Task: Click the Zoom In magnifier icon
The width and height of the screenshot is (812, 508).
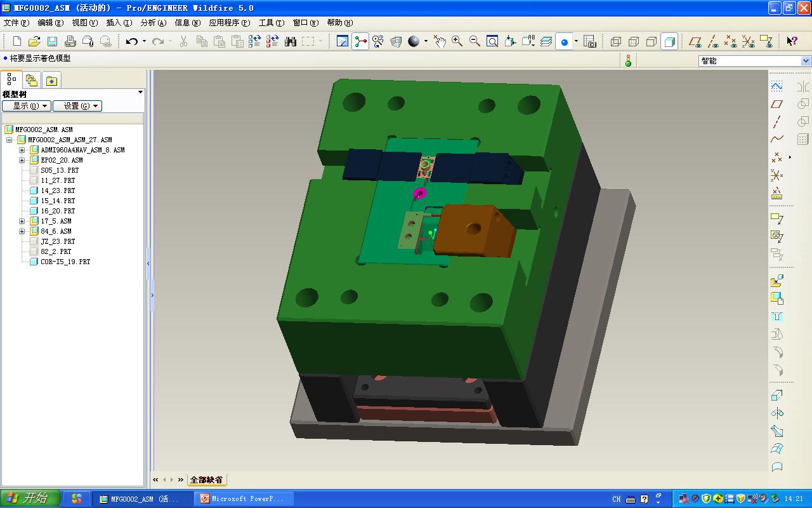Action: click(x=457, y=41)
